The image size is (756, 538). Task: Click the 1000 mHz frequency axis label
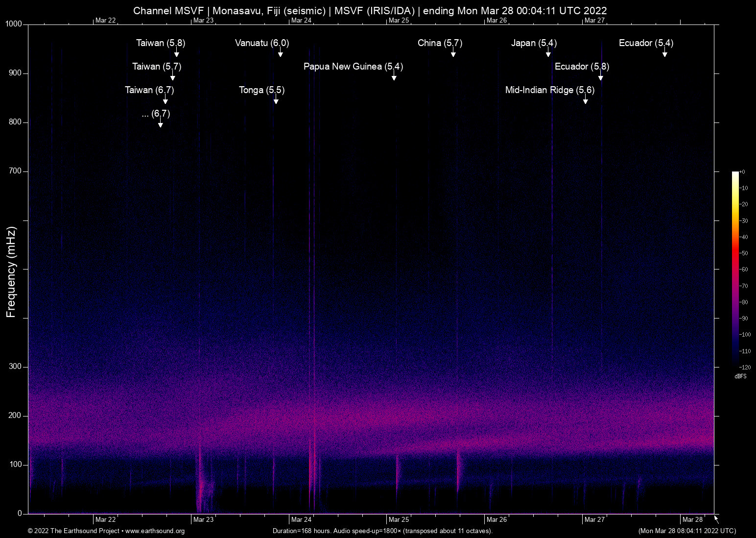tap(14, 24)
